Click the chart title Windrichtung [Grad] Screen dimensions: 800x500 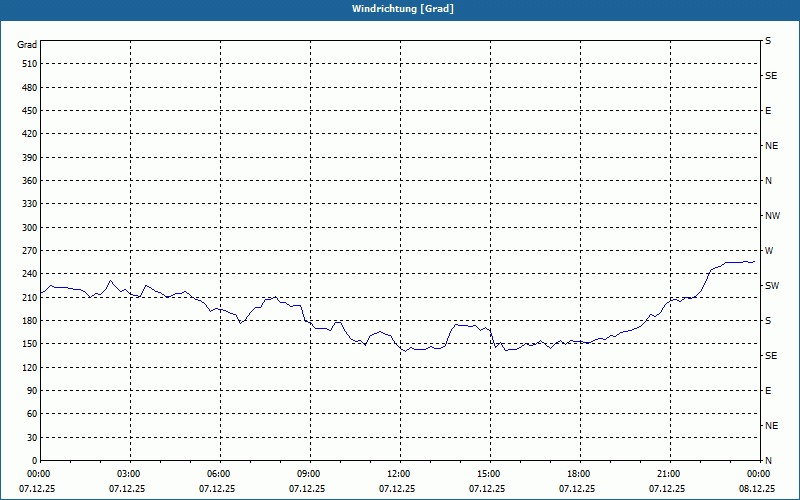(403, 9)
